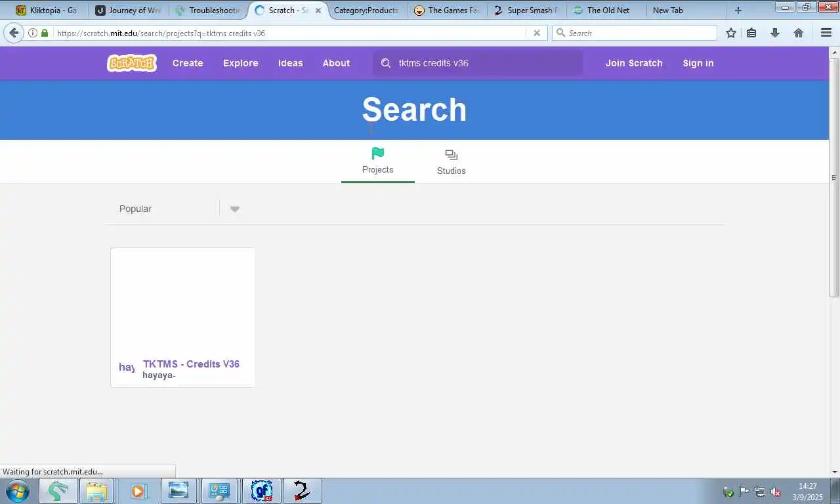Click scrollbar down arrow
Screen dimensions: 840x504
[834, 472]
